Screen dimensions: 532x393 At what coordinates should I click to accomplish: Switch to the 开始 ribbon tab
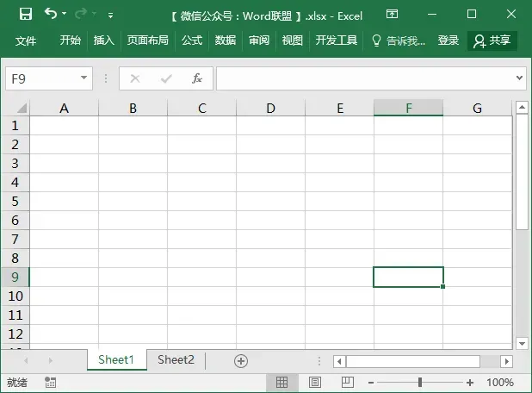point(71,41)
